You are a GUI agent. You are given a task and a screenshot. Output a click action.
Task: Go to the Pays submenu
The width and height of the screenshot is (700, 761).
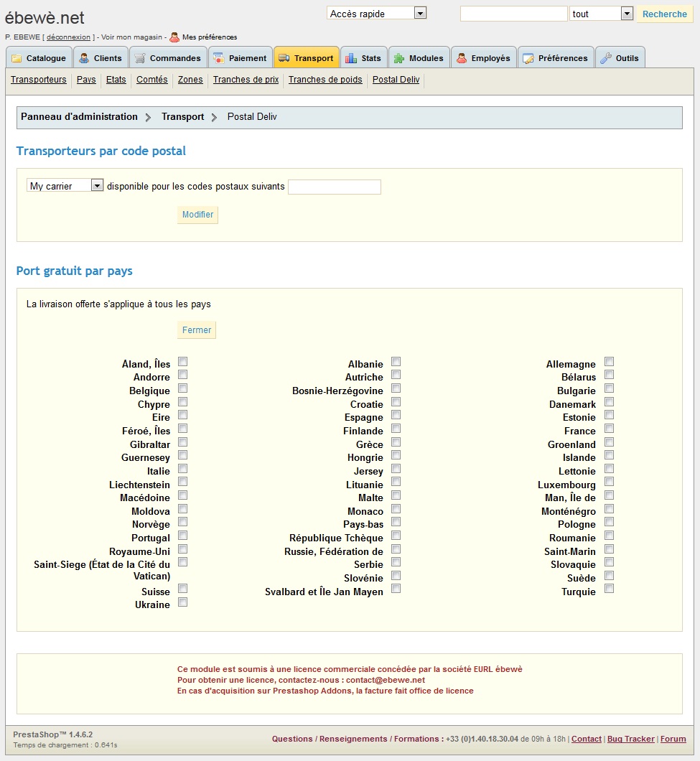pos(86,80)
